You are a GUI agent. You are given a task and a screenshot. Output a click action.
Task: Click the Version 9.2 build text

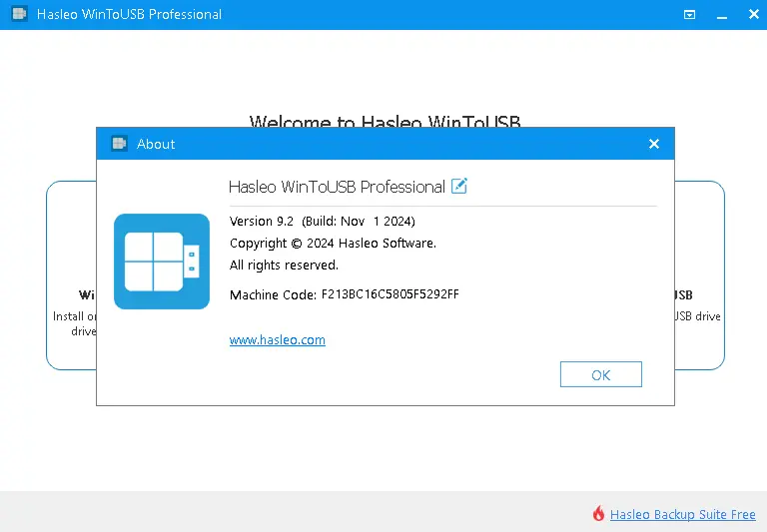click(322, 221)
